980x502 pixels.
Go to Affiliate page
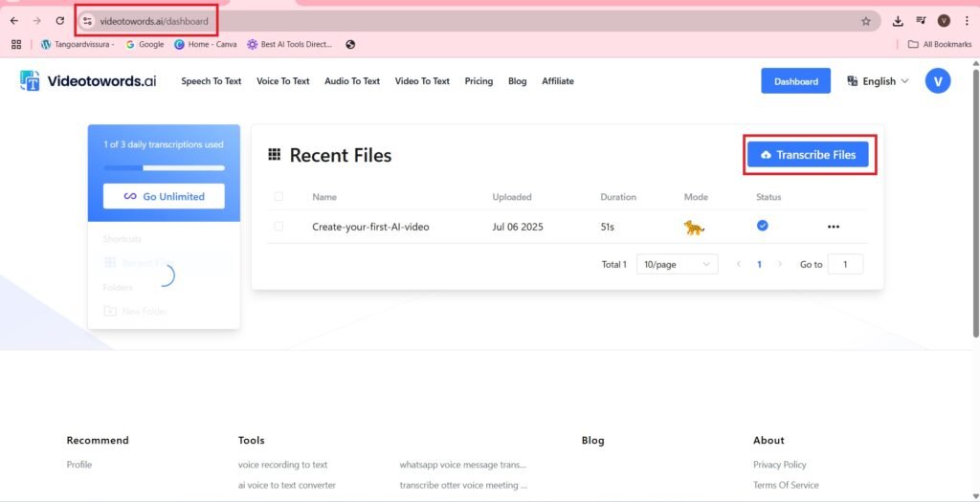(558, 81)
